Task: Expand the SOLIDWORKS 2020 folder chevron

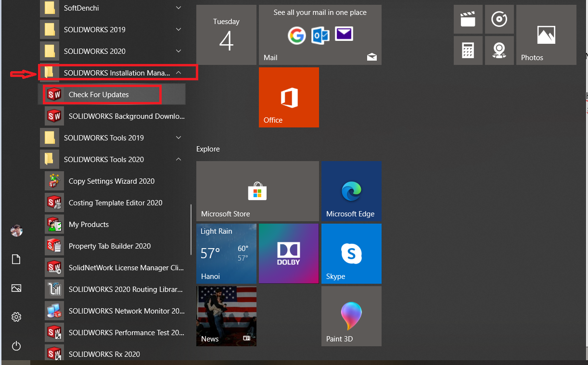Action: tap(179, 51)
